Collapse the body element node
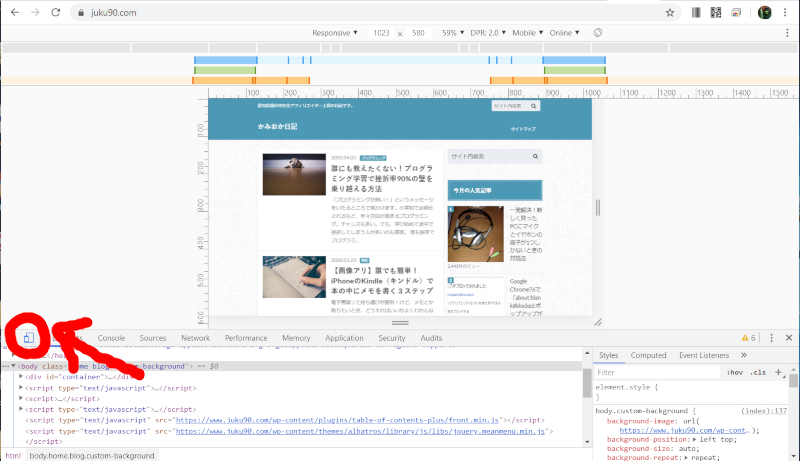 [13, 366]
